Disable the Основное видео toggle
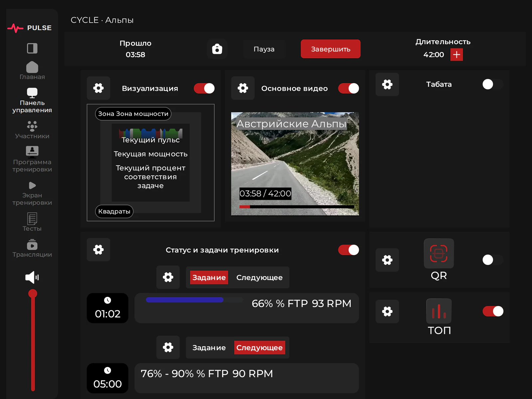The width and height of the screenshot is (532, 399). (348, 88)
